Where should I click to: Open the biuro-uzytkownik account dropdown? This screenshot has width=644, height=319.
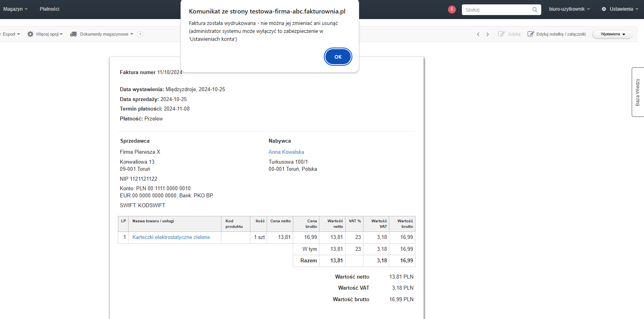569,9
